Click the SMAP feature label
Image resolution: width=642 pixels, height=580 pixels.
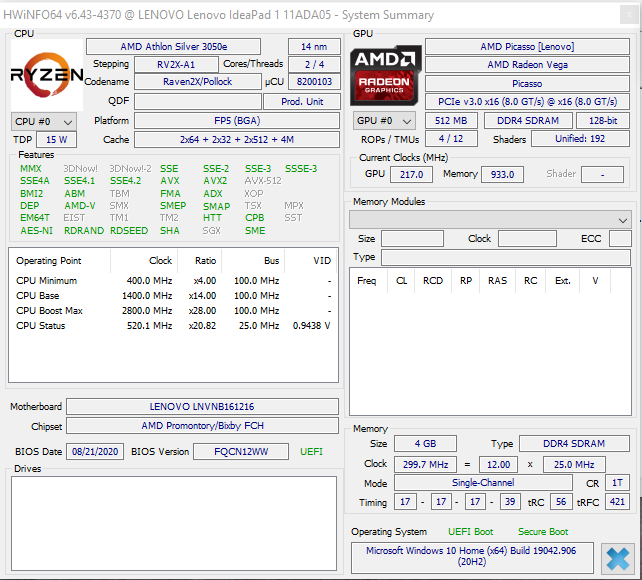pos(217,207)
